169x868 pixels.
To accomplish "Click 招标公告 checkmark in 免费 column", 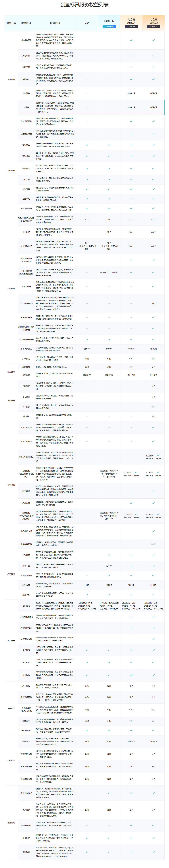I will pyautogui.click(x=87, y=156).
